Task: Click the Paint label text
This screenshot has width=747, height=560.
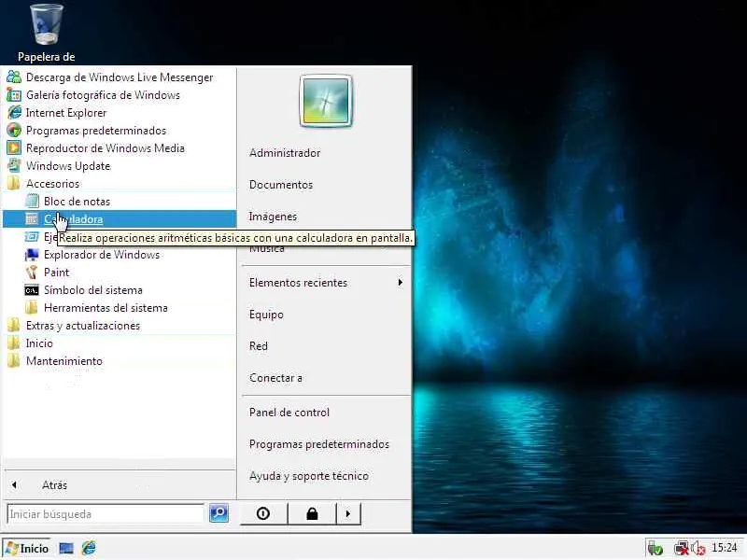Action: [x=56, y=273]
